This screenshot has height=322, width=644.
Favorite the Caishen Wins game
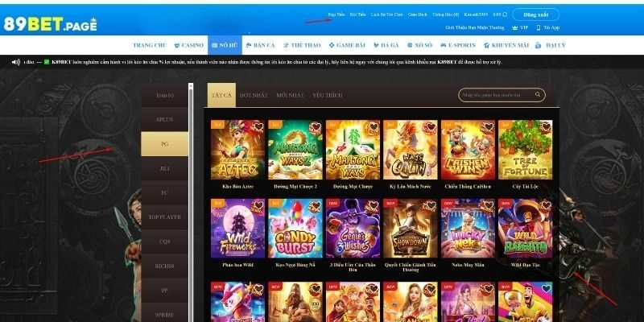[489, 127]
